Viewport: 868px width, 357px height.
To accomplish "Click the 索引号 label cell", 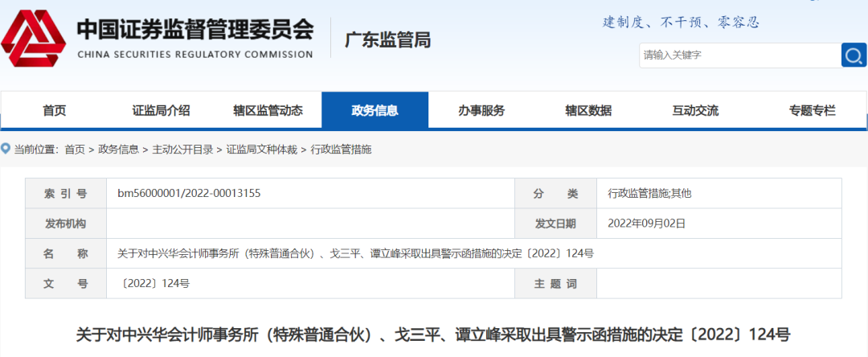I will pyautogui.click(x=66, y=193).
